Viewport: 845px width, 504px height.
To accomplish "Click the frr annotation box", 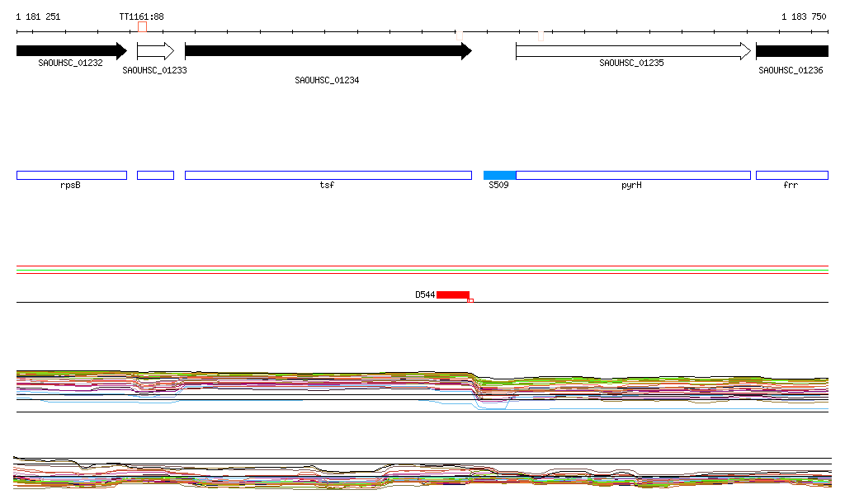I will click(791, 175).
